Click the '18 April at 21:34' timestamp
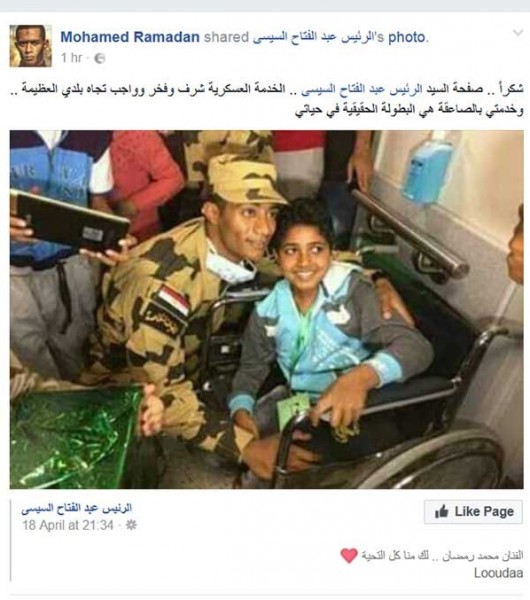 point(68,525)
